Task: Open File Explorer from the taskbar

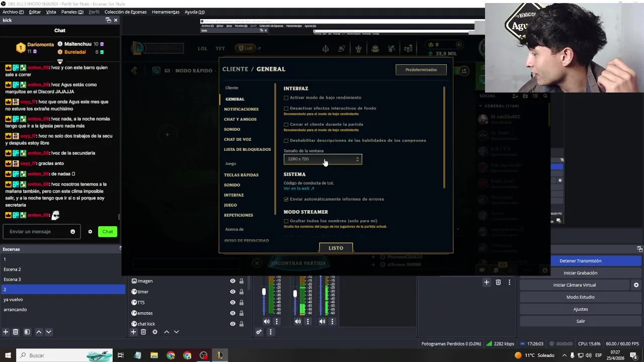Action: [x=154, y=355]
